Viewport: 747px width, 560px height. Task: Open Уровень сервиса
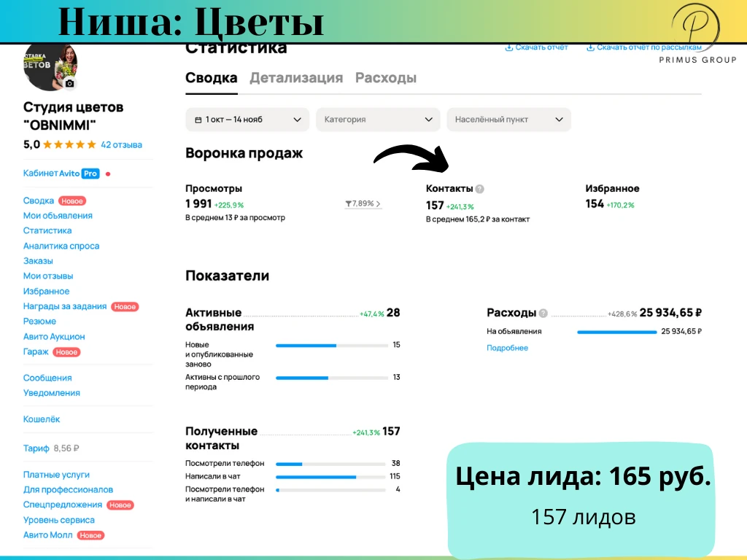(x=58, y=520)
